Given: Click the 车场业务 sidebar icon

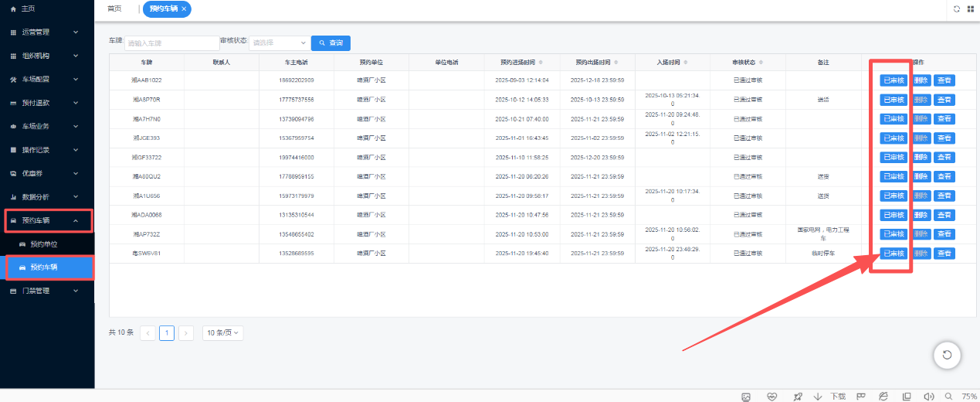Looking at the screenshot, I should coord(13,126).
